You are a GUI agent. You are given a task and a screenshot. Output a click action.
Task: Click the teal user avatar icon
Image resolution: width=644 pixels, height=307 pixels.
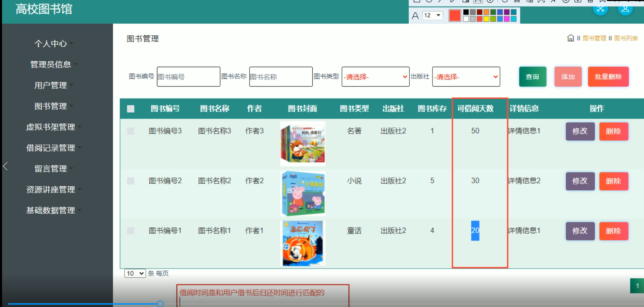(x=626, y=9)
